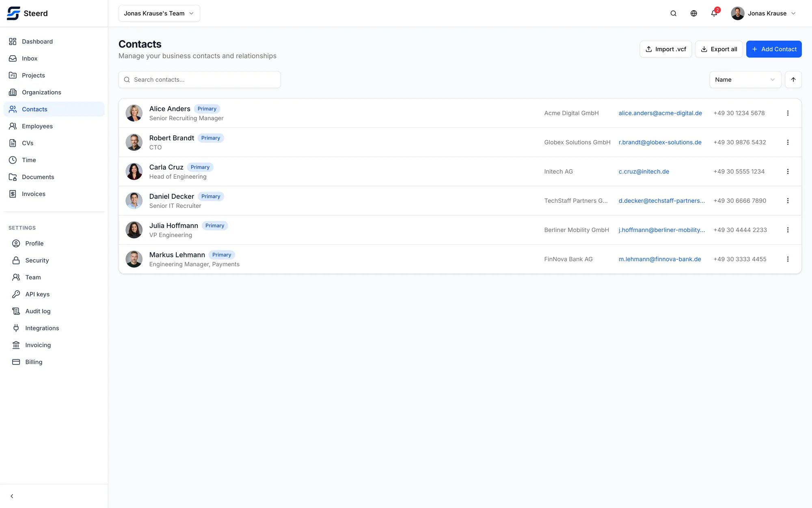Open Integrations settings
The image size is (812, 508).
[56, 328]
